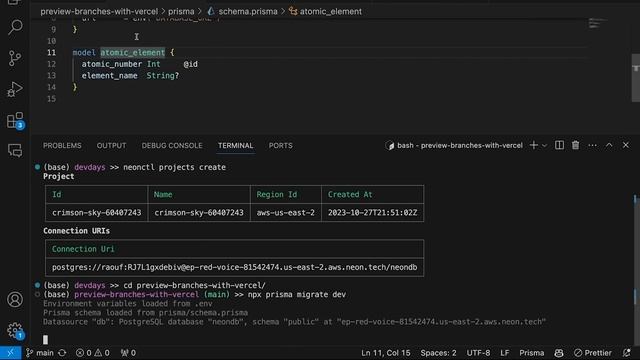Open notifications bell in status bar

click(627, 353)
